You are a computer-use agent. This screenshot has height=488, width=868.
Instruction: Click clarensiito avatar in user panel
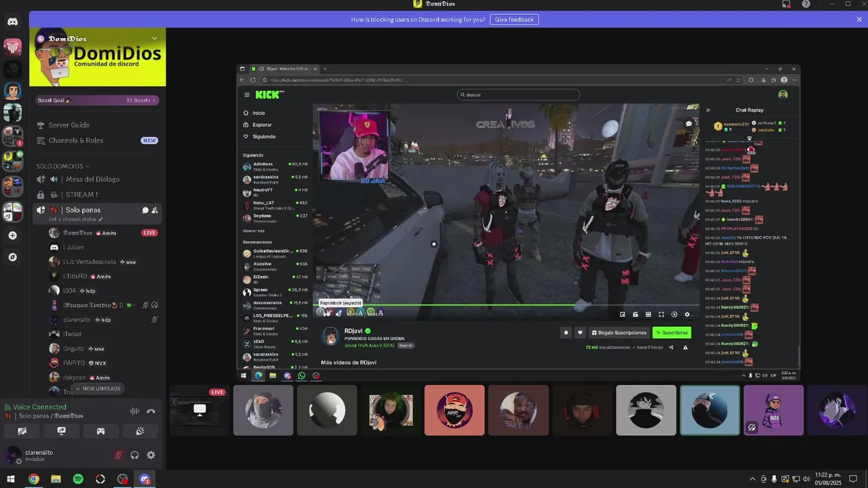tap(13, 455)
